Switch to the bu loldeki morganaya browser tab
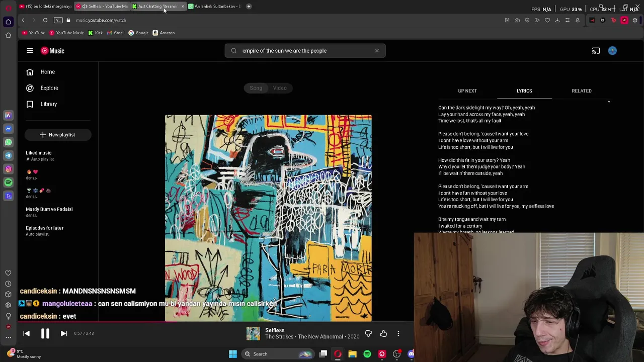Viewport: 644px width, 362px height. (45, 7)
